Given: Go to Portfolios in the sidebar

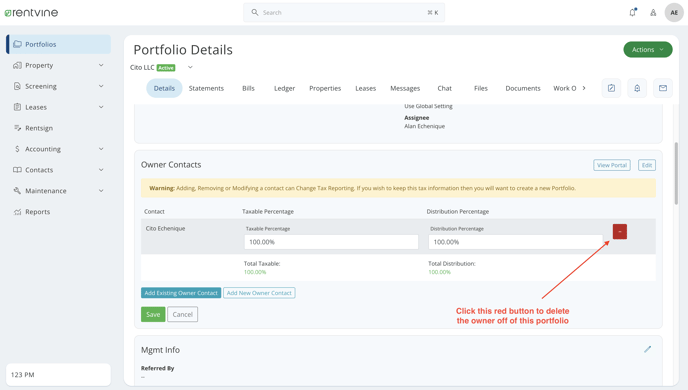Looking at the screenshot, I should (x=58, y=44).
